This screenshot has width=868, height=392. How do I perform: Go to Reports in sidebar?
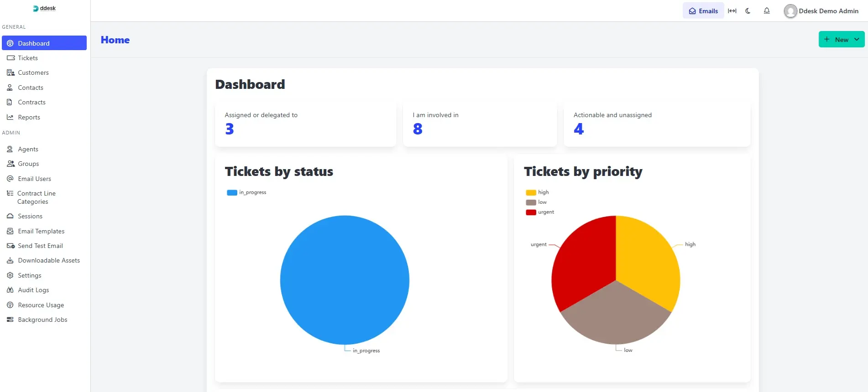[x=29, y=117]
